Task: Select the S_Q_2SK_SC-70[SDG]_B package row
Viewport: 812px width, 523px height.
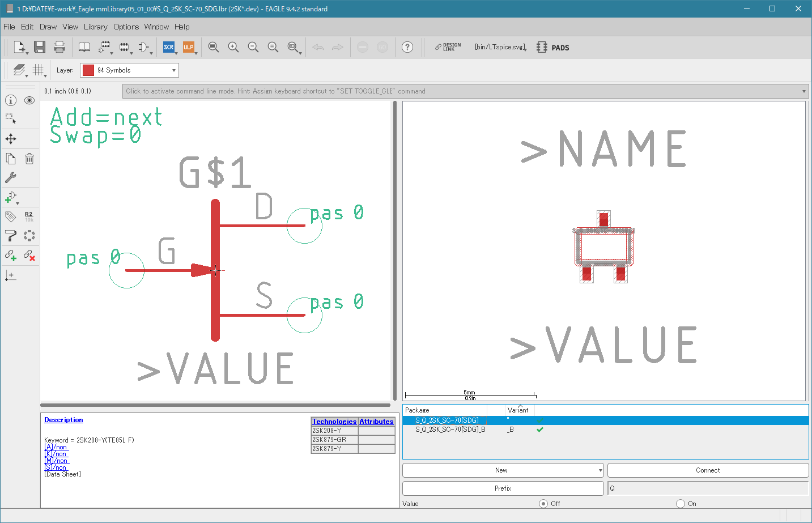Action: [x=450, y=430]
